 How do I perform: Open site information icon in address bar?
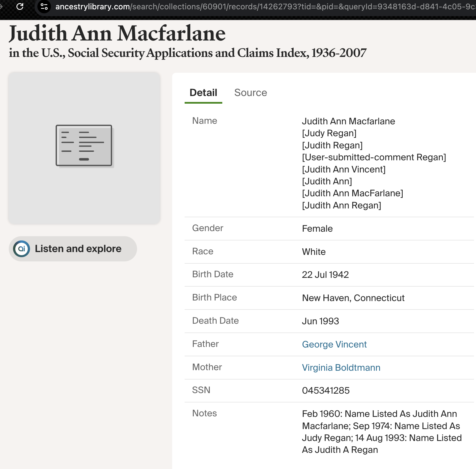pyautogui.click(x=44, y=6)
